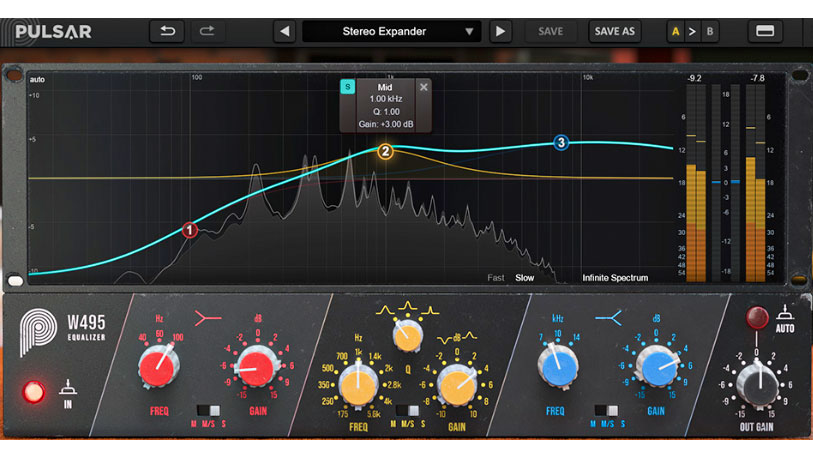Click the low shelf shape icon
The image size is (813, 458).
[x=208, y=318]
